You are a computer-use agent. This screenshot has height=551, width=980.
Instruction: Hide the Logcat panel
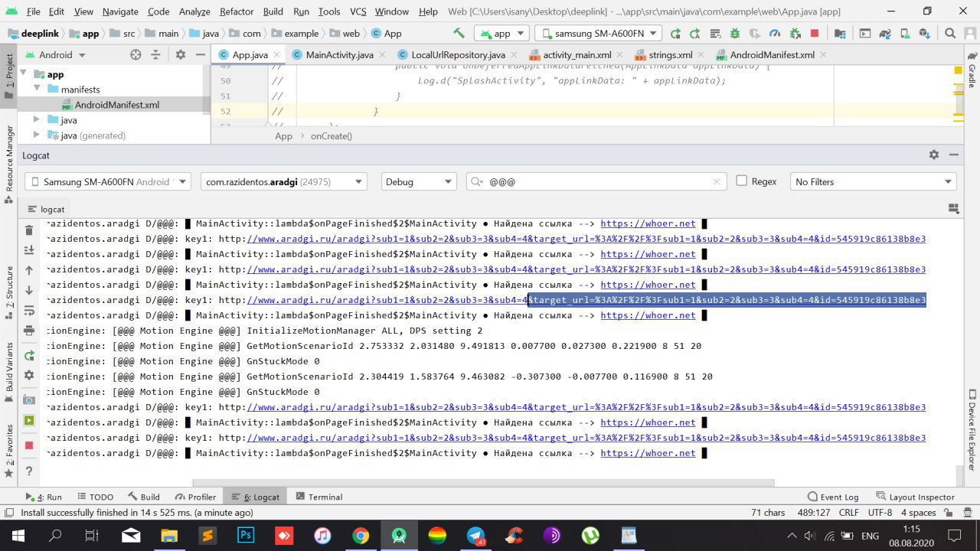pyautogui.click(x=954, y=155)
